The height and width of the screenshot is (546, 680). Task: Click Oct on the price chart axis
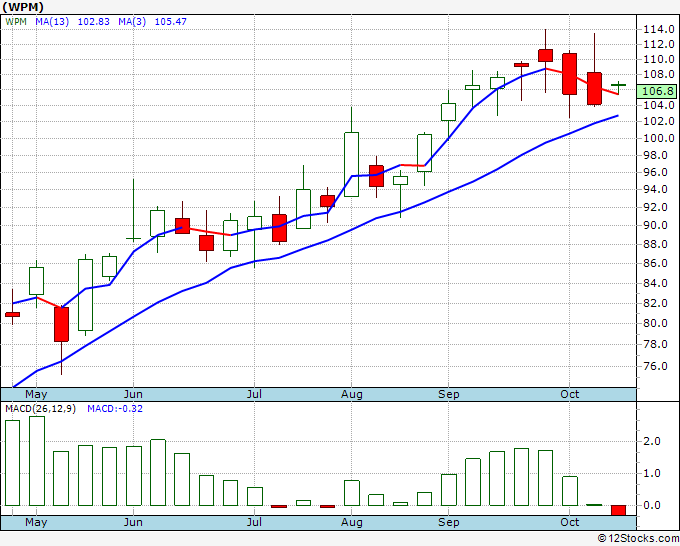click(x=569, y=394)
